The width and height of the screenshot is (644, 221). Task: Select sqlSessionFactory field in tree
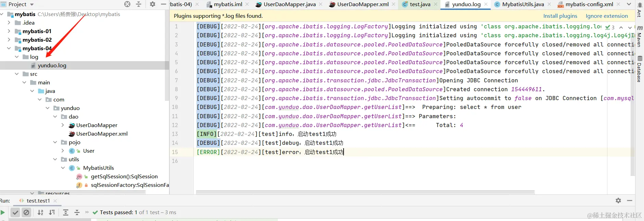tap(130, 185)
